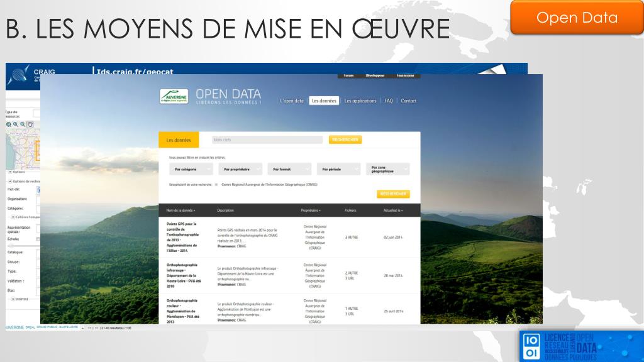
Task: Sort by Propriétaire column
Action: [x=311, y=210]
